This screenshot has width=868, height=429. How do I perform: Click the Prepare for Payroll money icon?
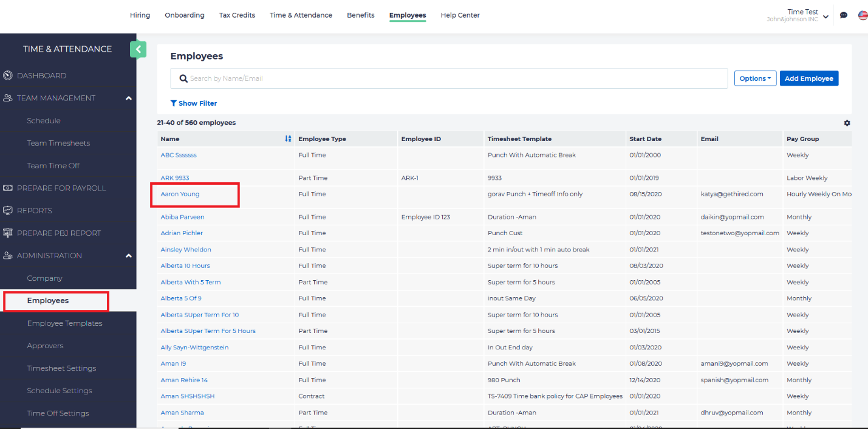pos(8,188)
